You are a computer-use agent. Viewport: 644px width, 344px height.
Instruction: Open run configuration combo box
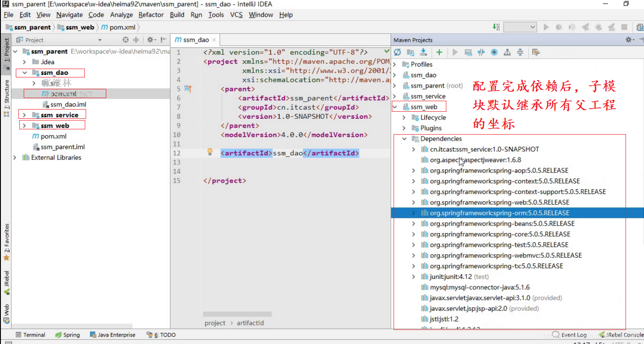pyautogui.click(x=520, y=27)
